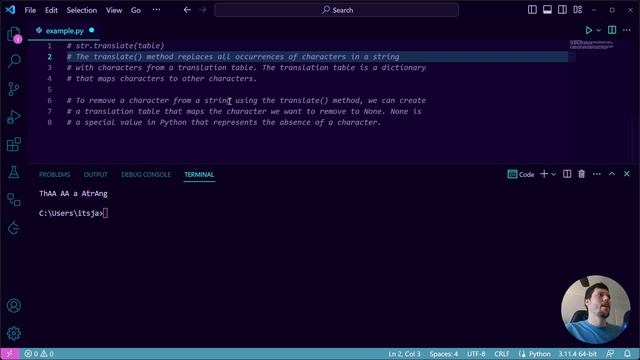The height and width of the screenshot is (360, 640).
Task: Click line 8 comment about Python None
Action: pyautogui.click(x=224, y=122)
